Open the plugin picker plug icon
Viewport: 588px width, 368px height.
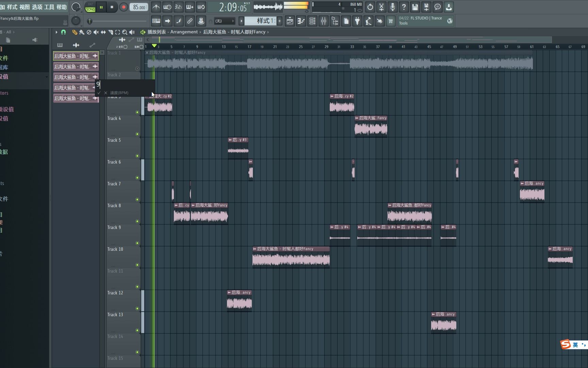click(357, 21)
